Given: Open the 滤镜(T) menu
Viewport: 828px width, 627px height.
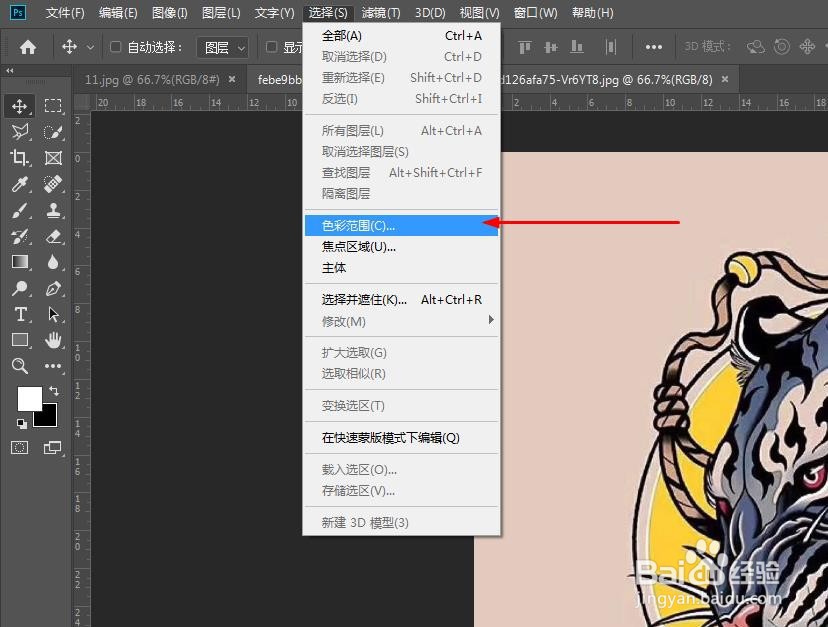Looking at the screenshot, I should tap(381, 12).
